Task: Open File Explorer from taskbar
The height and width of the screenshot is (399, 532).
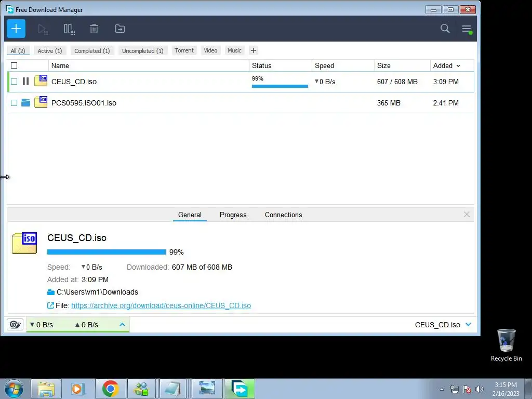Action: point(46,389)
